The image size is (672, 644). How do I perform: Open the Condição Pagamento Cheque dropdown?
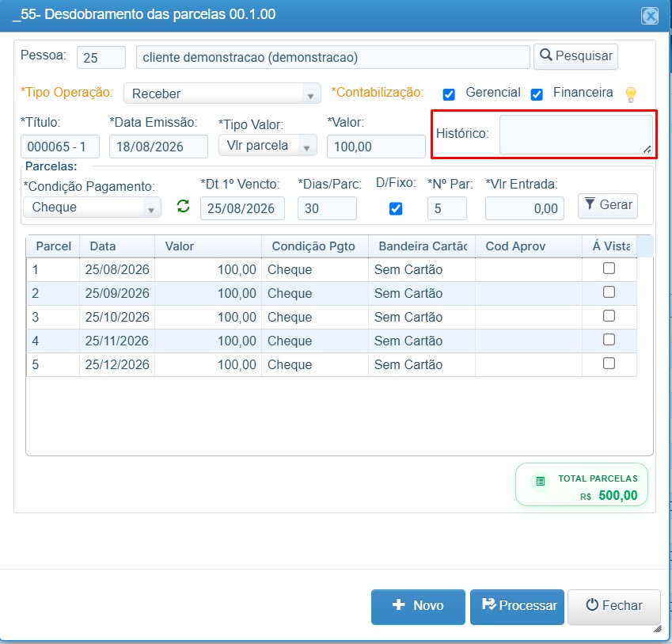[x=92, y=207]
